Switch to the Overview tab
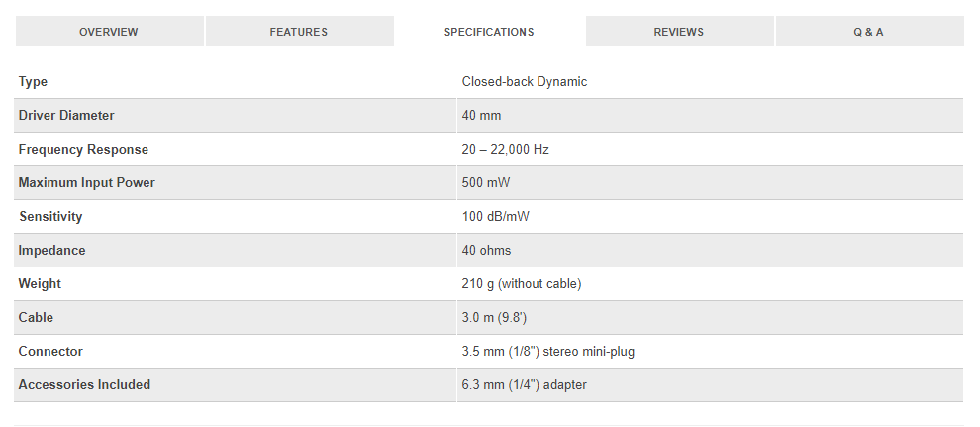The height and width of the screenshot is (427, 980). (109, 32)
